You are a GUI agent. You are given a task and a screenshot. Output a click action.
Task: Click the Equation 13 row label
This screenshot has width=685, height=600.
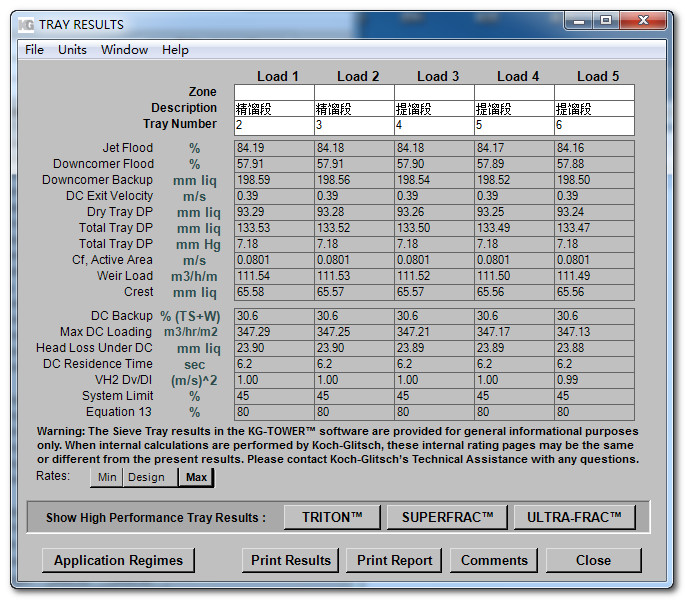118,412
